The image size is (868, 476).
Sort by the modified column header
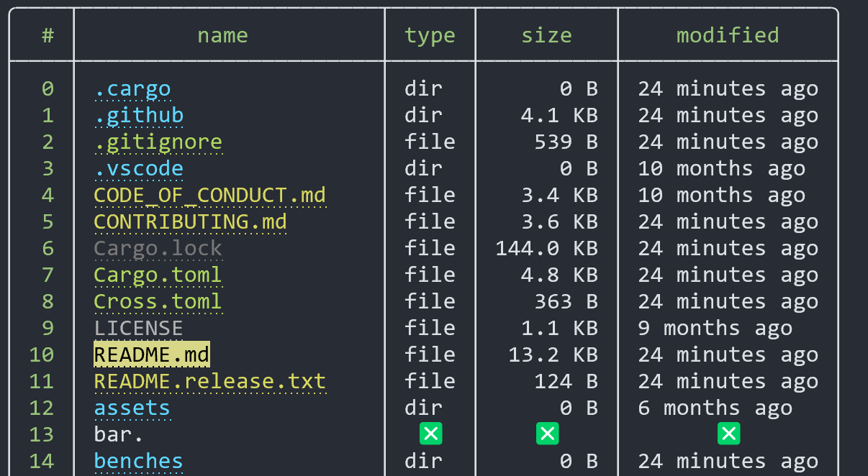727,35
